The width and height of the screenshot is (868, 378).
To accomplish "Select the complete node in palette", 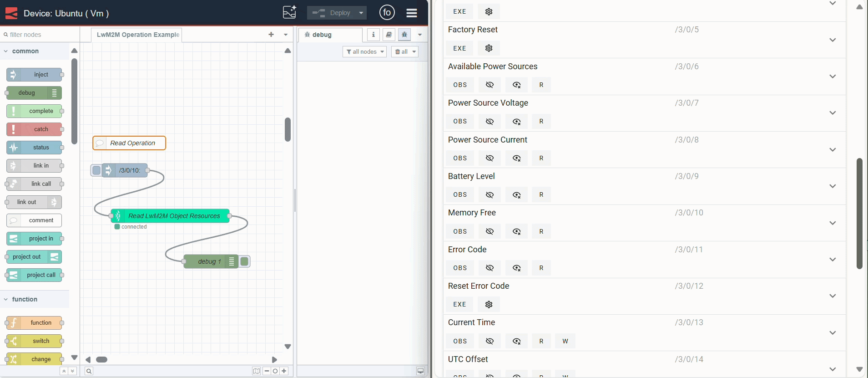I will (35, 111).
